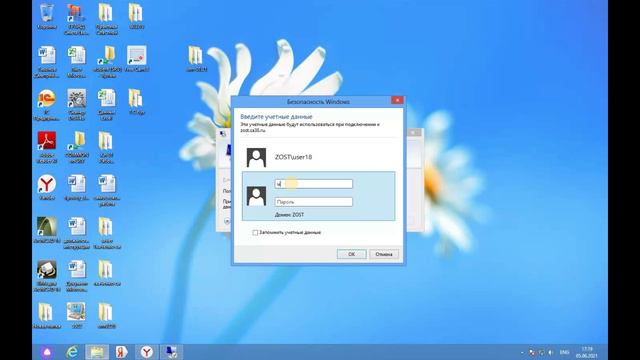Open the Word document right of Yandex shortcut
Viewport: 640px width, 360px height.
click(x=77, y=188)
